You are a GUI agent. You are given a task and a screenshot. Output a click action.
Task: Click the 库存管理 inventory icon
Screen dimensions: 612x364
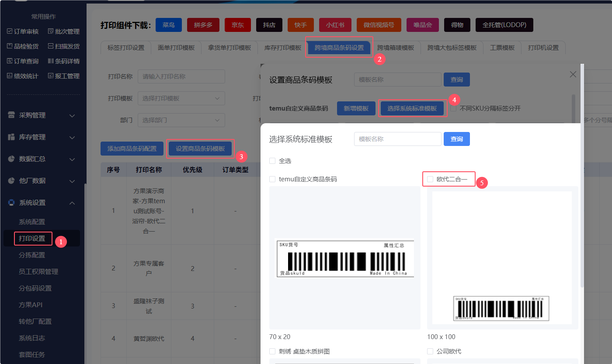tap(12, 137)
